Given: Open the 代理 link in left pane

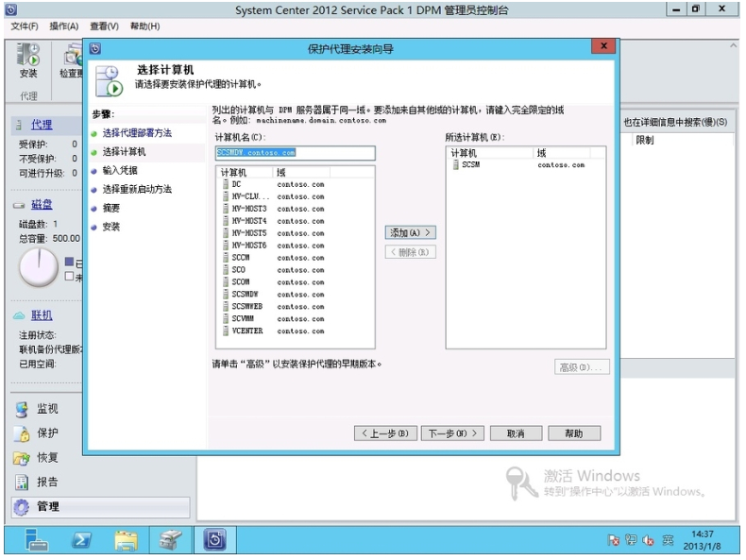Looking at the screenshot, I should [x=42, y=125].
